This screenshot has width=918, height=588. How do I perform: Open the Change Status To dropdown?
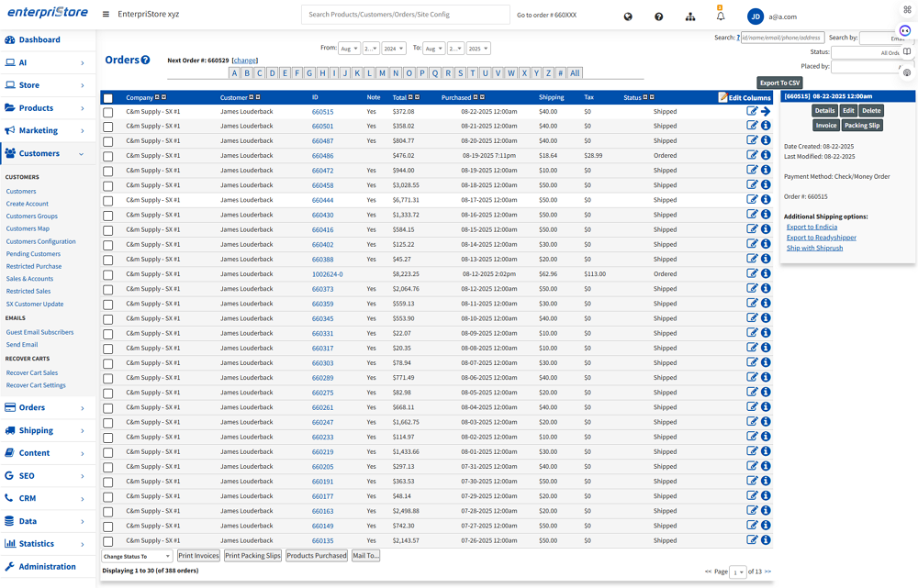point(137,556)
